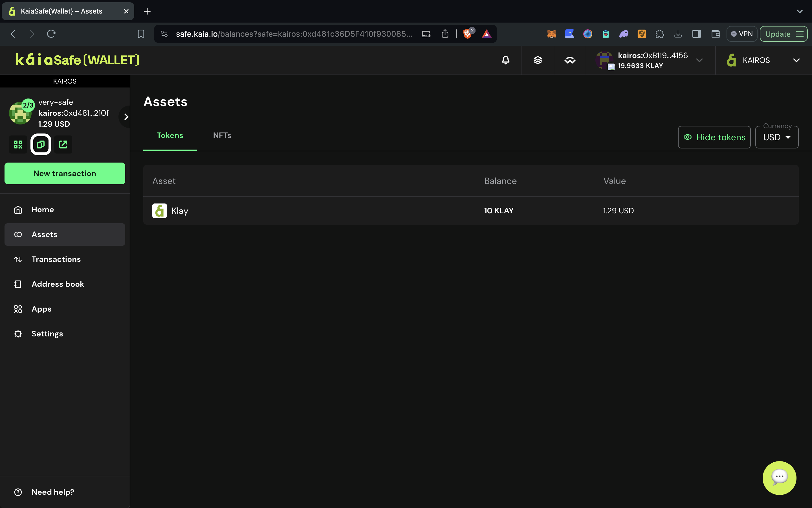Click the batch layers icon in header
This screenshot has height=508, width=812.
click(538, 60)
